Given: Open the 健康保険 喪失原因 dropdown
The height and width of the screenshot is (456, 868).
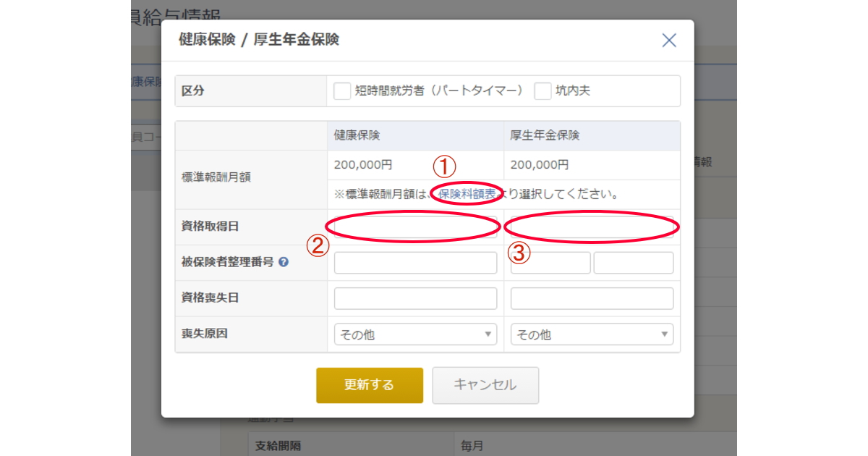Looking at the screenshot, I should pos(416,334).
